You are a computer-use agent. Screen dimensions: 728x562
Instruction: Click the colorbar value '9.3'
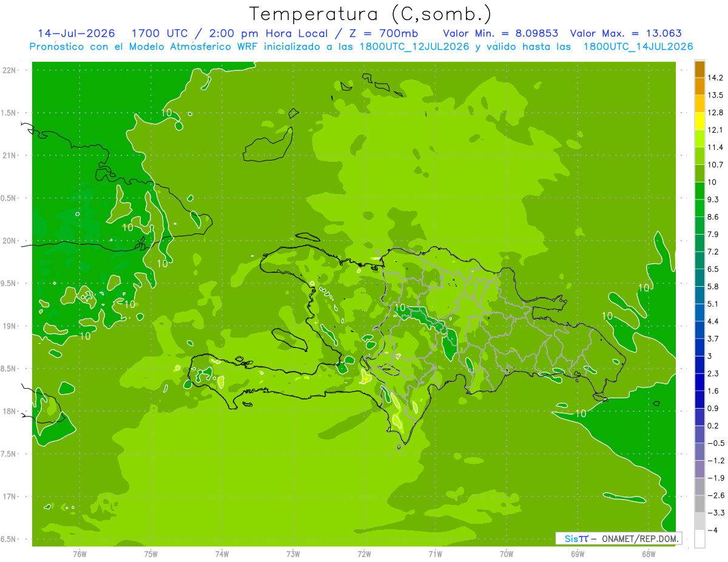(x=713, y=199)
